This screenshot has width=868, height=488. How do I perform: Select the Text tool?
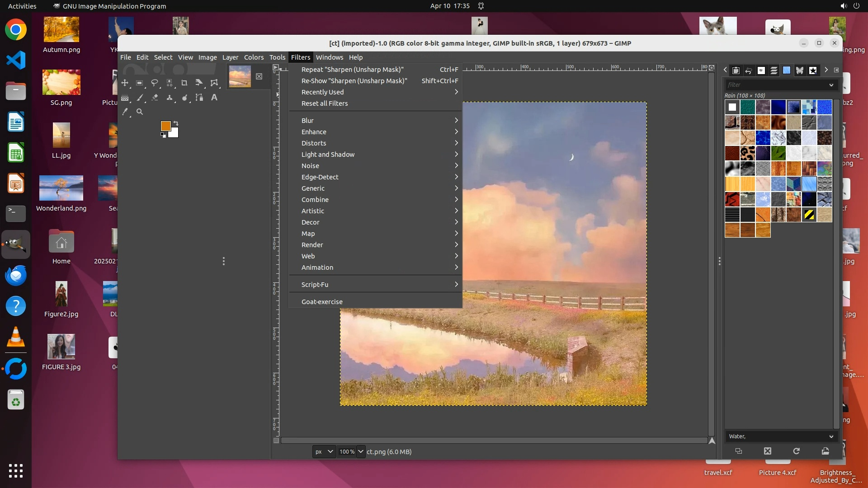tap(214, 98)
